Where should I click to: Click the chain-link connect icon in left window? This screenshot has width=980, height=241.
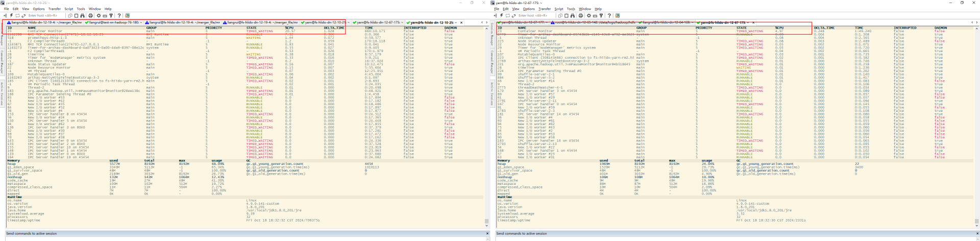[23, 15]
